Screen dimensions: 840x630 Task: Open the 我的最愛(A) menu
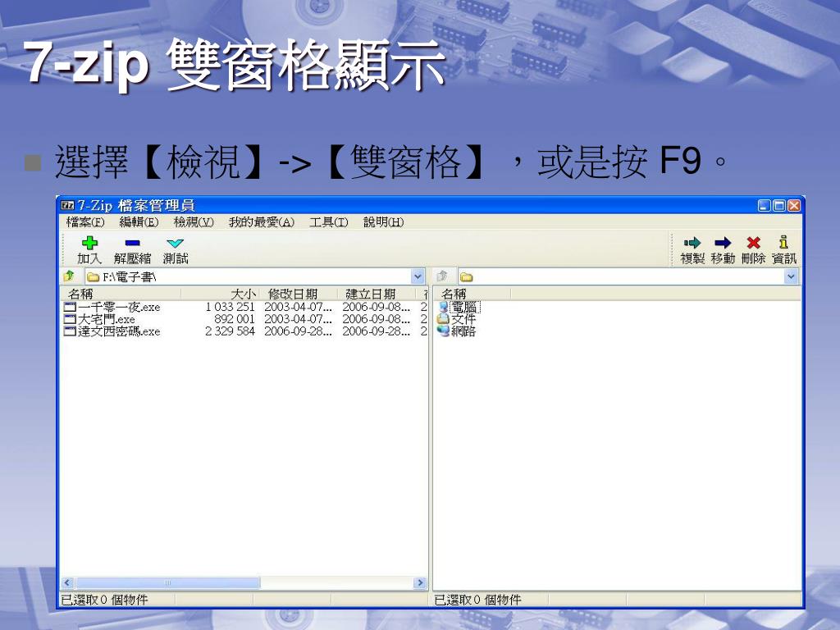coord(262,222)
